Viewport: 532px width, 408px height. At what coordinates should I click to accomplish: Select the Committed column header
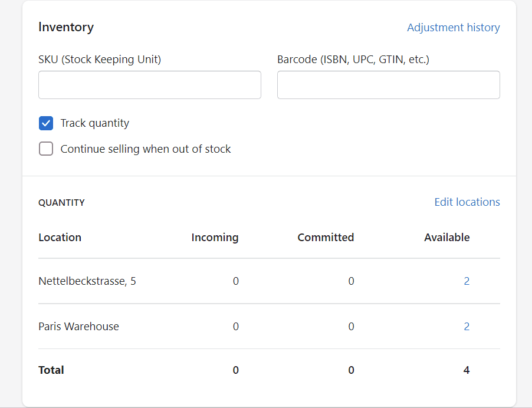326,238
